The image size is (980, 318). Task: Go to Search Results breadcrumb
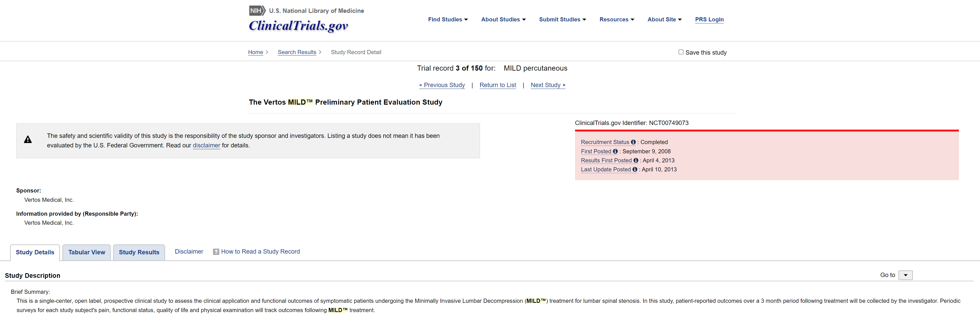point(297,52)
